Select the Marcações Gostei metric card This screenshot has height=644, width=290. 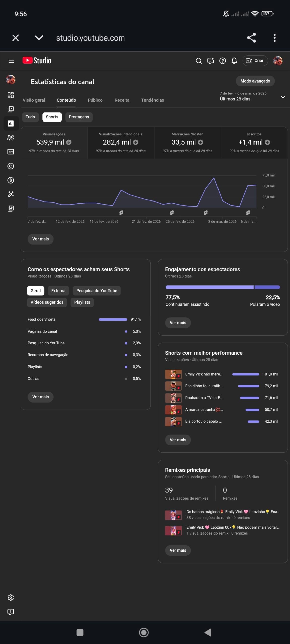pyautogui.click(x=188, y=143)
